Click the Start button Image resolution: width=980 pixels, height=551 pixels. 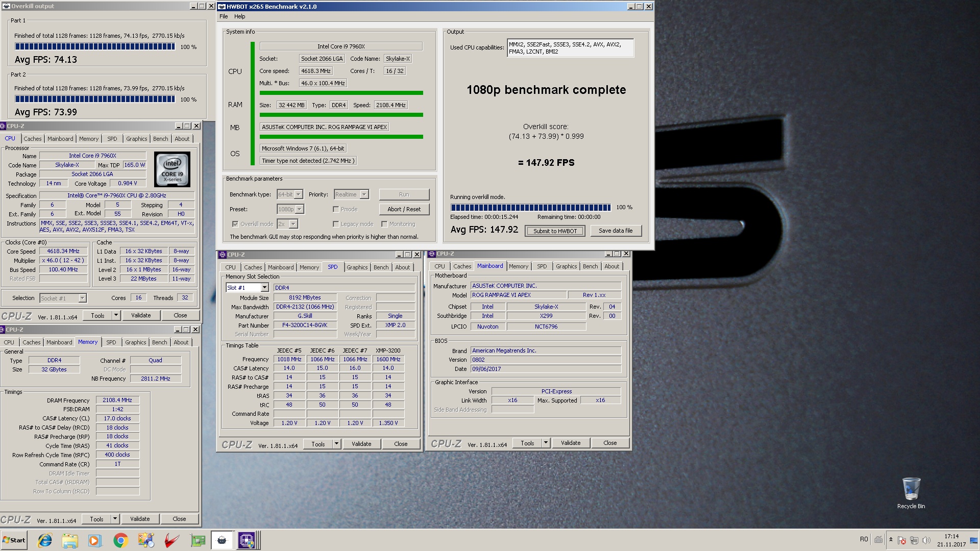(x=14, y=540)
